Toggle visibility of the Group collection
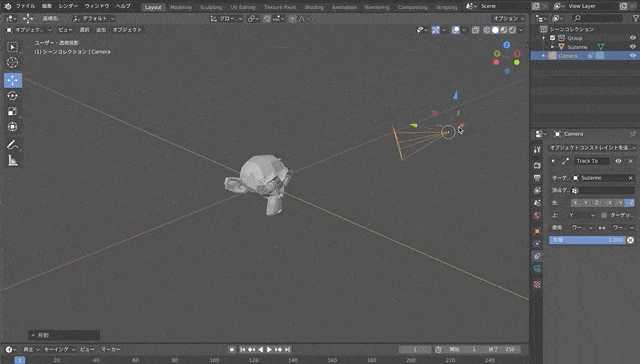 coord(633,38)
